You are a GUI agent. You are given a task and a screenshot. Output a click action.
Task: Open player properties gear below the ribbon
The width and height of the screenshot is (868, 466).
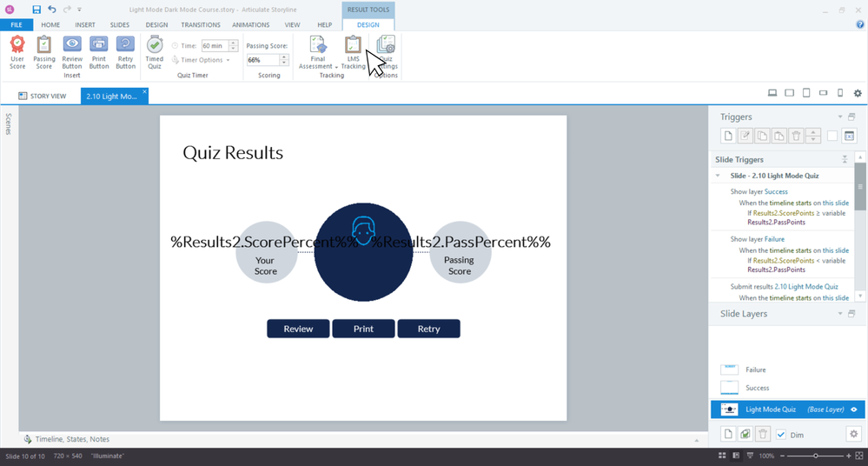[858, 93]
